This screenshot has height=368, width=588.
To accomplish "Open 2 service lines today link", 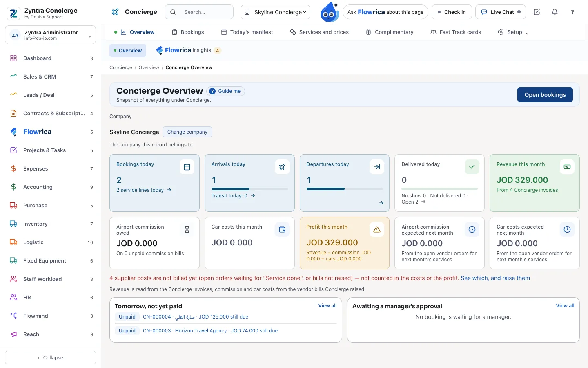I will 144,190.
